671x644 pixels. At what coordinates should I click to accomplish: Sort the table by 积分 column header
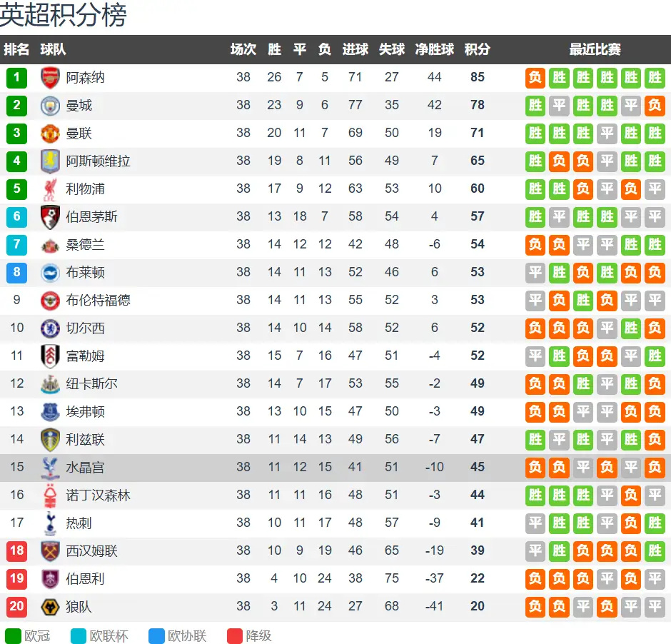(477, 49)
